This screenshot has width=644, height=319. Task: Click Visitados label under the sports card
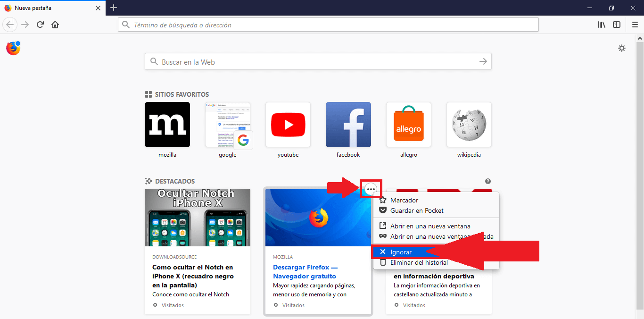[414, 305]
